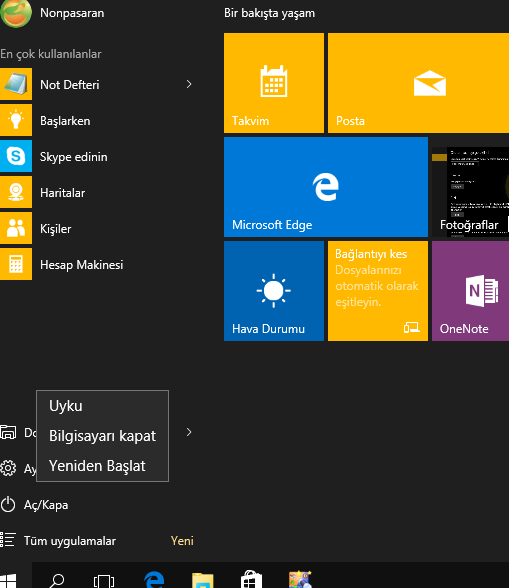This screenshot has width=509, height=588.
Task: Select Bilgisayarı kapat from power menu
Action: pos(102,436)
